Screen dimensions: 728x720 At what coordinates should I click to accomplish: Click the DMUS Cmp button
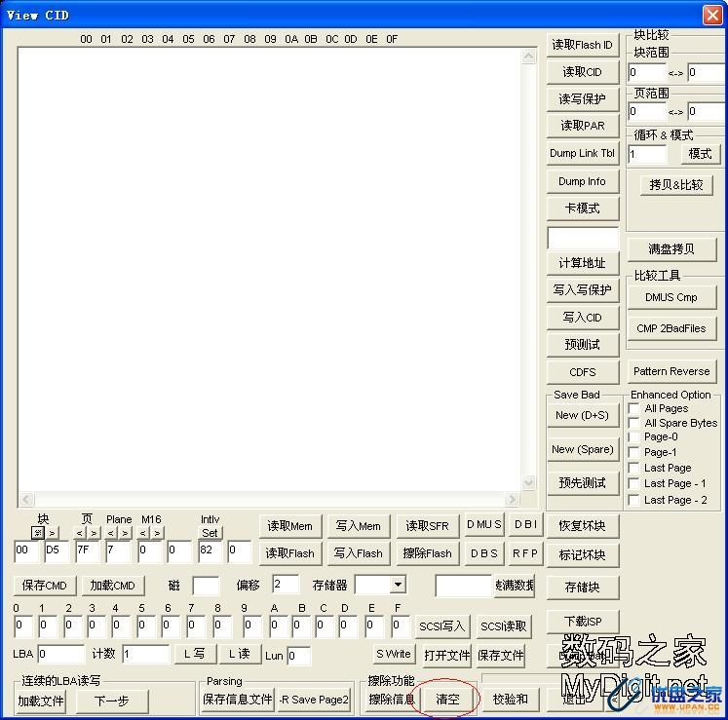click(671, 297)
